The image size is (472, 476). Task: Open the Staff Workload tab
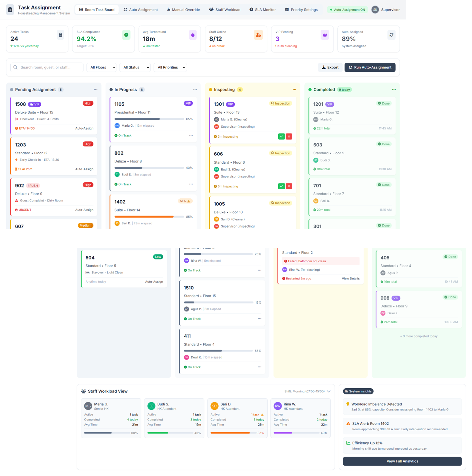tap(225, 10)
